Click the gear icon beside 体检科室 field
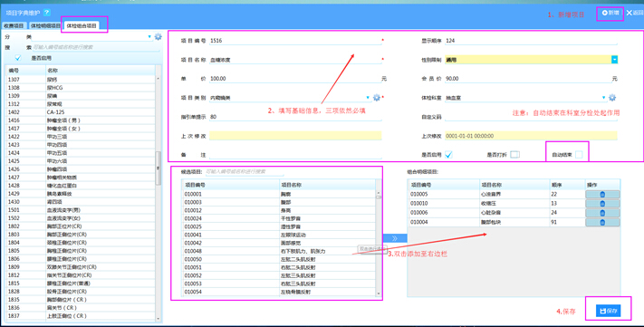The image size is (644, 327). click(x=612, y=98)
